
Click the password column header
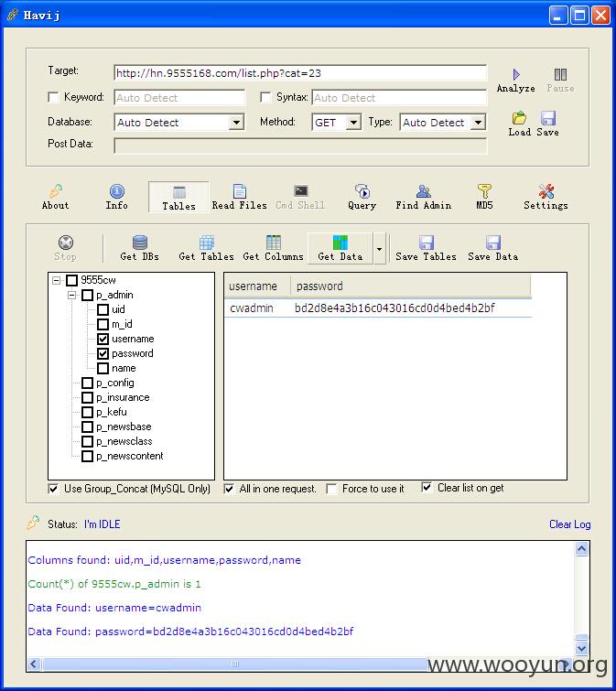click(411, 286)
